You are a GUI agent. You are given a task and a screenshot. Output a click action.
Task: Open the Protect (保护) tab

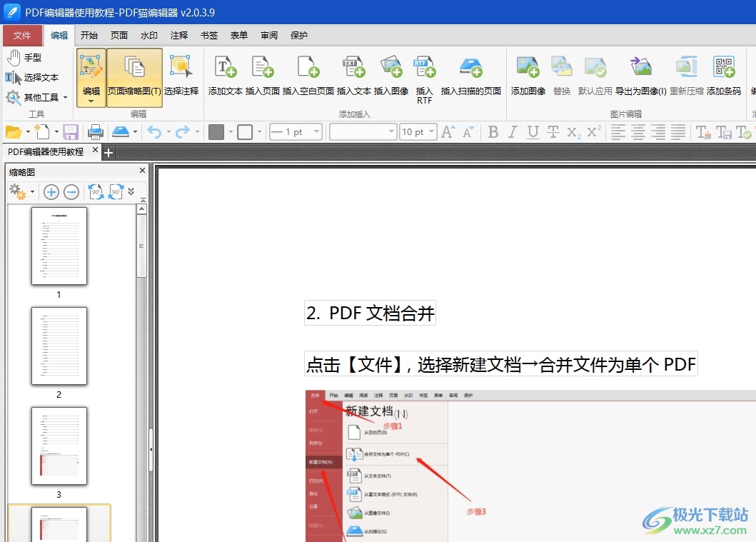pos(299,35)
